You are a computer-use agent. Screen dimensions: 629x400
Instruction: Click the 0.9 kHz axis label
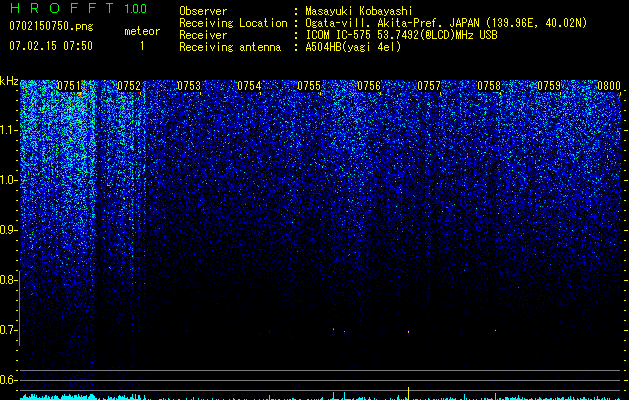pos(8,230)
